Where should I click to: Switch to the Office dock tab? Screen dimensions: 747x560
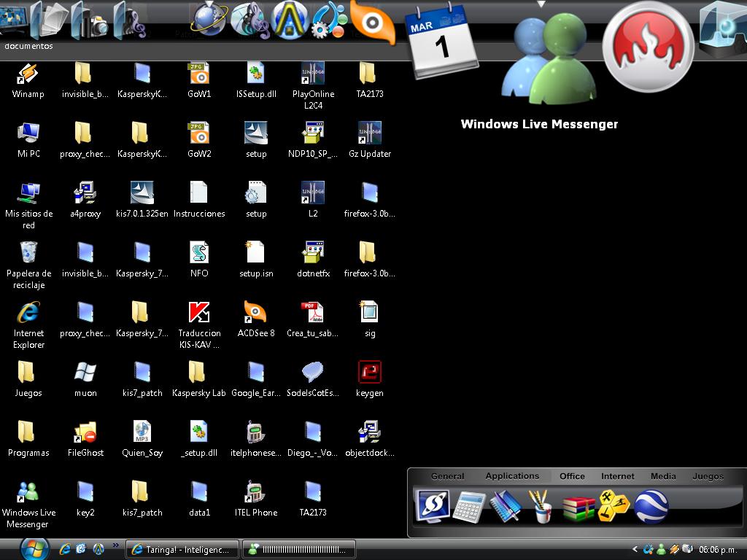pyautogui.click(x=572, y=476)
